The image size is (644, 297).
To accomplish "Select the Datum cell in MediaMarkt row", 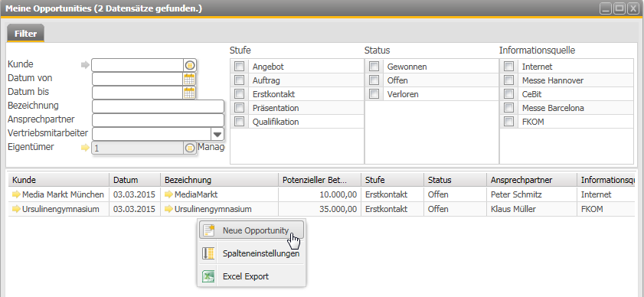I will (135, 194).
